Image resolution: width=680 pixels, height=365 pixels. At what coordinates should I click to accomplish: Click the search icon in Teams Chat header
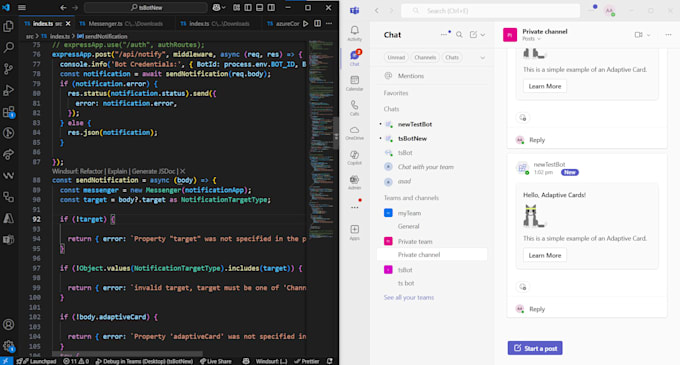click(459, 35)
